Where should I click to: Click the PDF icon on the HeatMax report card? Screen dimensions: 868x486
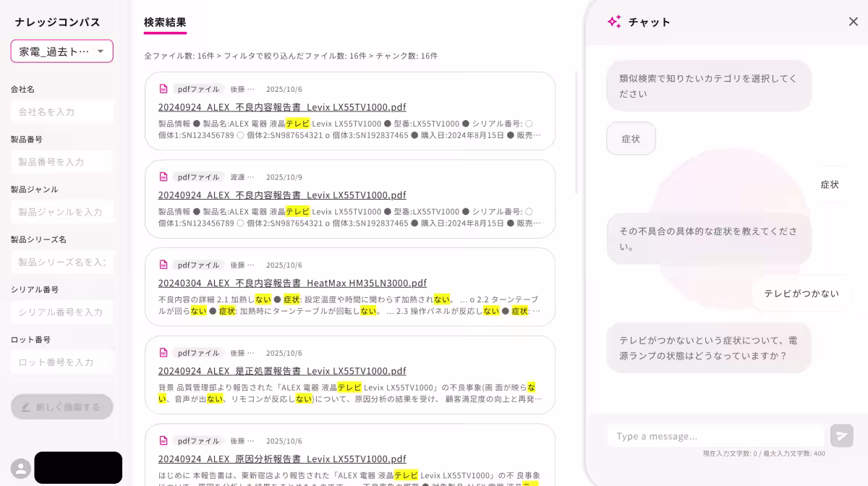click(x=163, y=265)
